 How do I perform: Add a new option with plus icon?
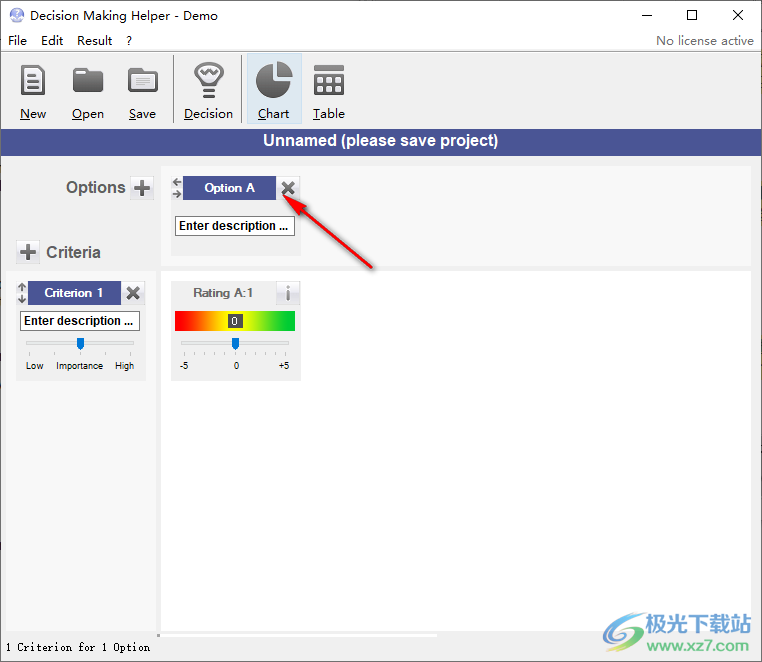click(x=142, y=188)
